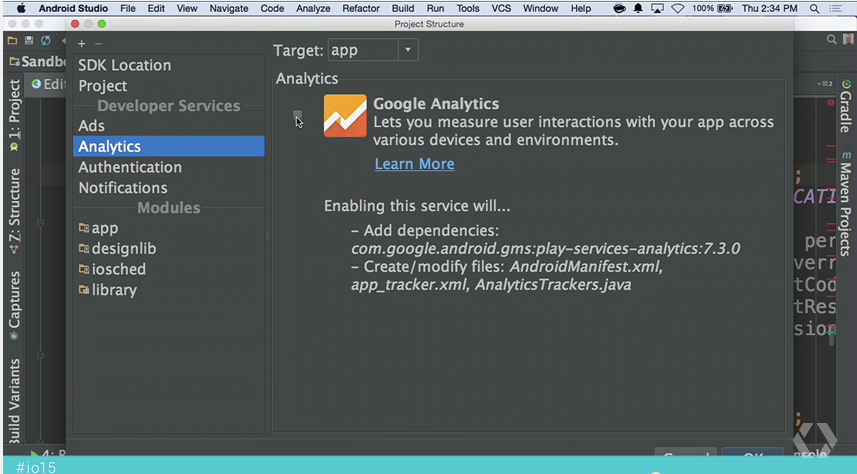Open the Android Studio application menu
Viewport: 857px width, 474px height.
73,8
